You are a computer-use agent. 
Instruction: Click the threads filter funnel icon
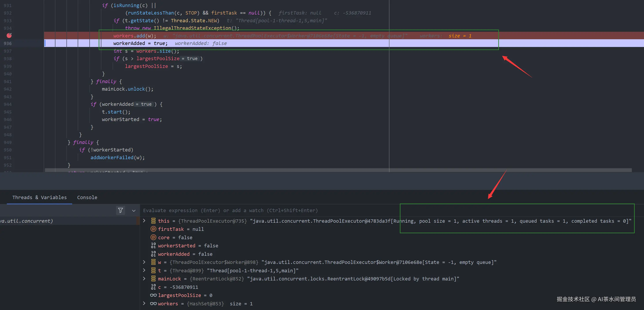pos(121,210)
